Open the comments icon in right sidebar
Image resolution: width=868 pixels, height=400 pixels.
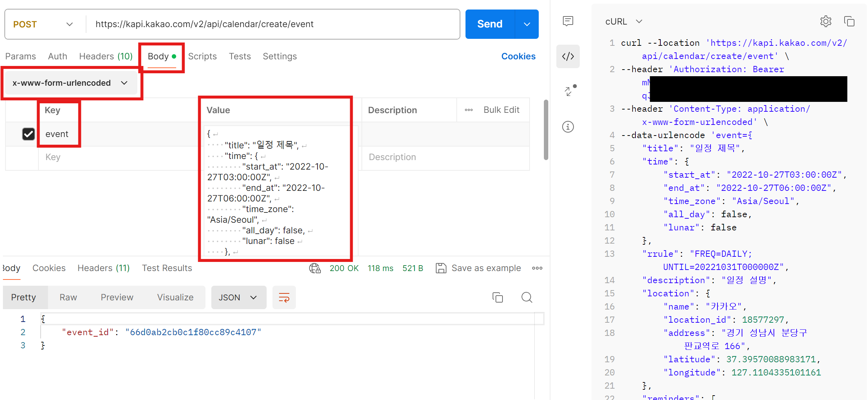click(568, 21)
